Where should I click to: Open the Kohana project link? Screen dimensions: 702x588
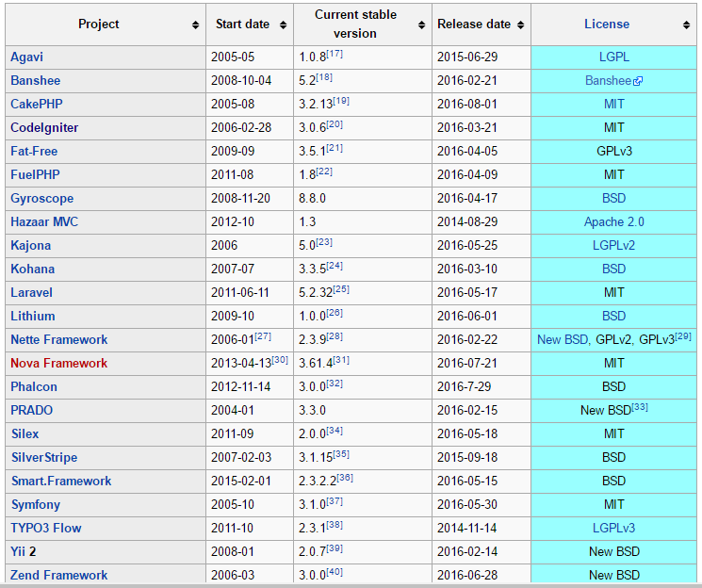[x=33, y=269]
